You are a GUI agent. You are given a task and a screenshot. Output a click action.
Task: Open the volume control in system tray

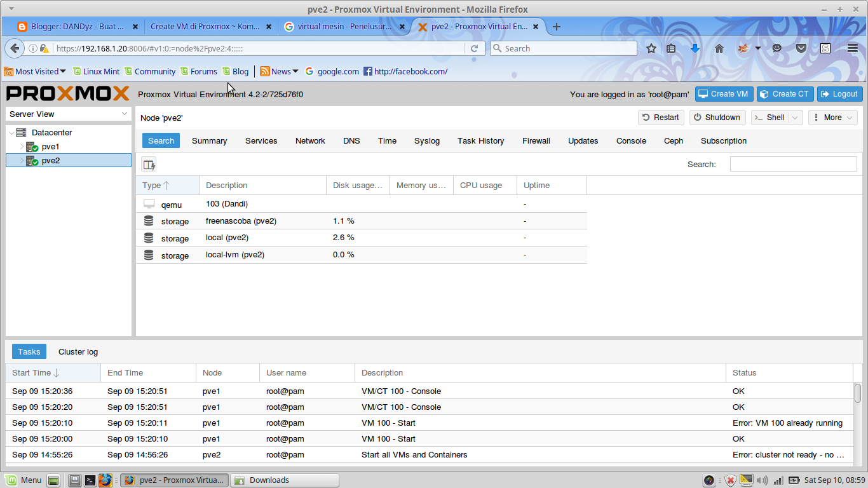click(x=763, y=480)
